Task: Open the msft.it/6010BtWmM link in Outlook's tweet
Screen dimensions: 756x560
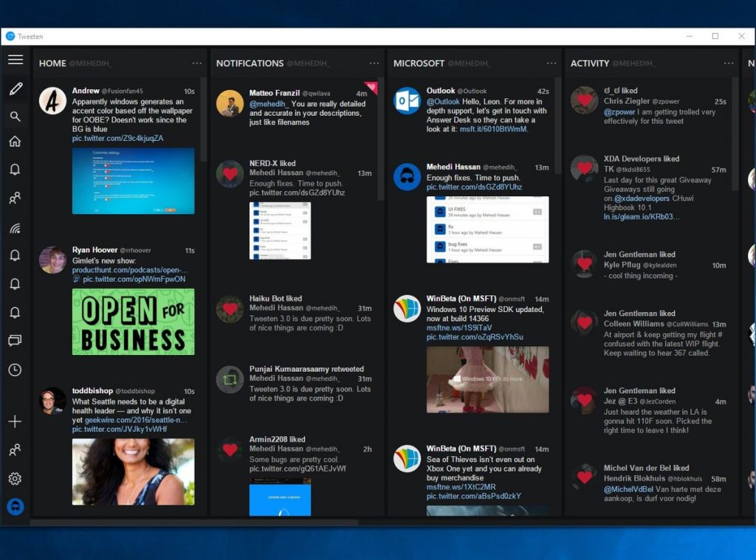Action: [x=494, y=129]
